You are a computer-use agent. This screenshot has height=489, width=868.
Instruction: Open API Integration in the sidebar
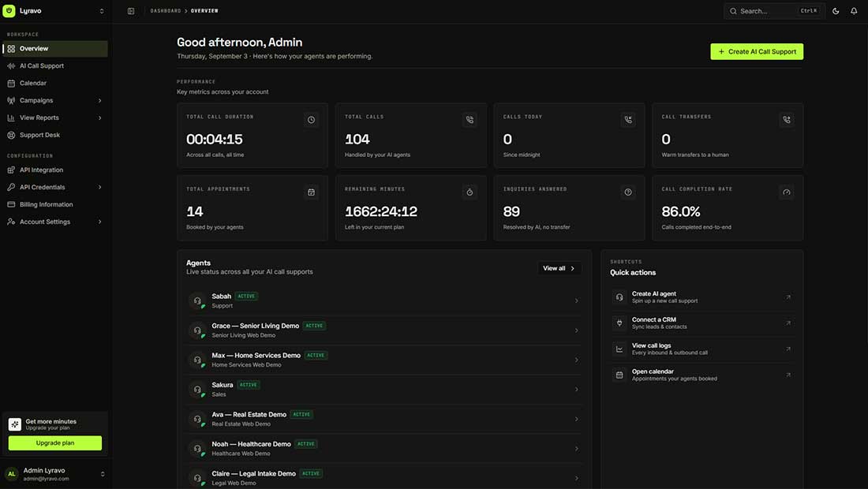[54, 170]
